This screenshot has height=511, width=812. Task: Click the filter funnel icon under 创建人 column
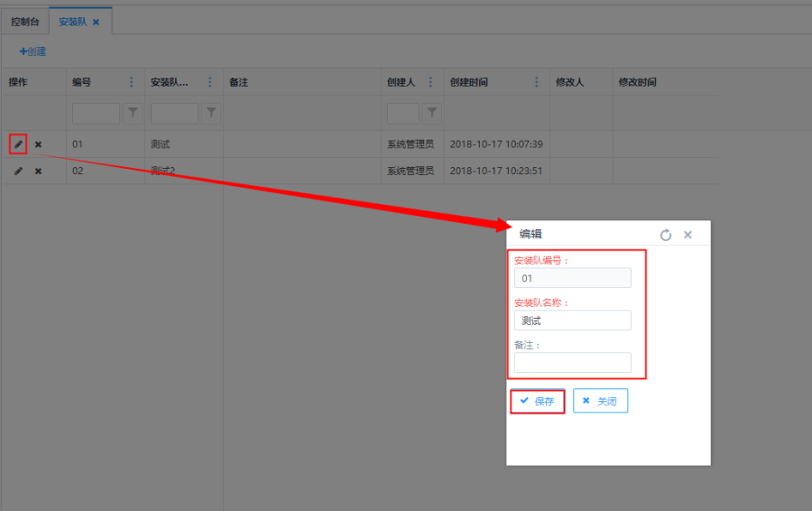tap(432, 113)
